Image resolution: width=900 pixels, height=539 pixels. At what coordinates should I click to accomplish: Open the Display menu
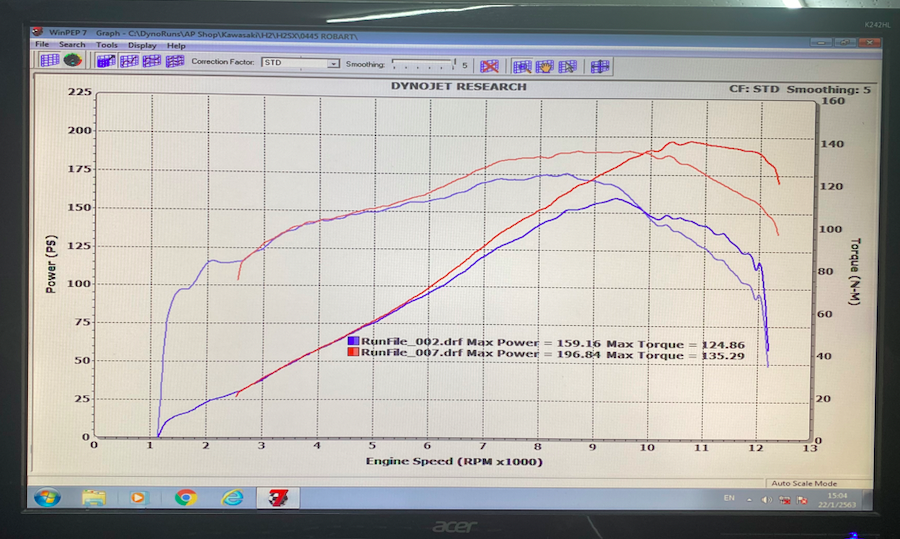coord(142,45)
